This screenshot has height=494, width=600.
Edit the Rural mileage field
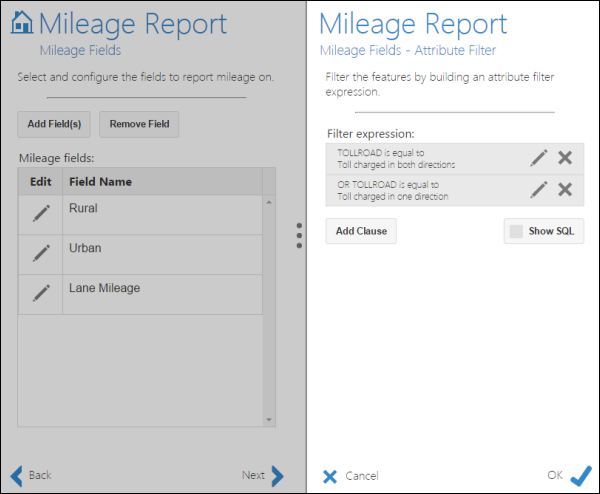click(41, 213)
